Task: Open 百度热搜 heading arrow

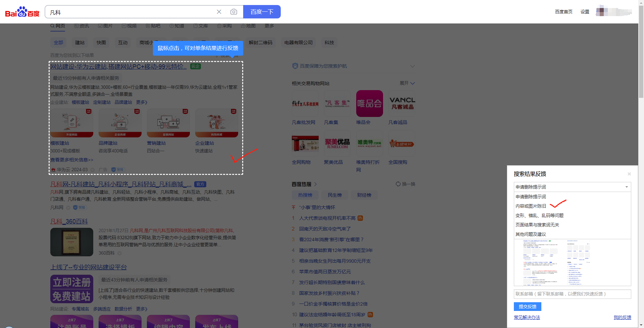Action: tap(316, 184)
